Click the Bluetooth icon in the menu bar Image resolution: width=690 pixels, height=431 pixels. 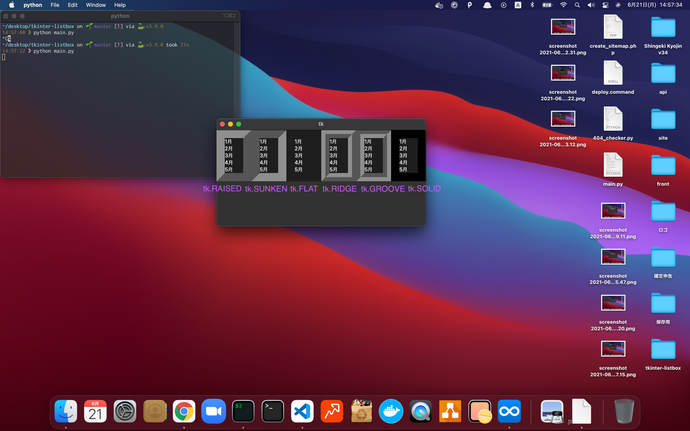(x=532, y=5)
